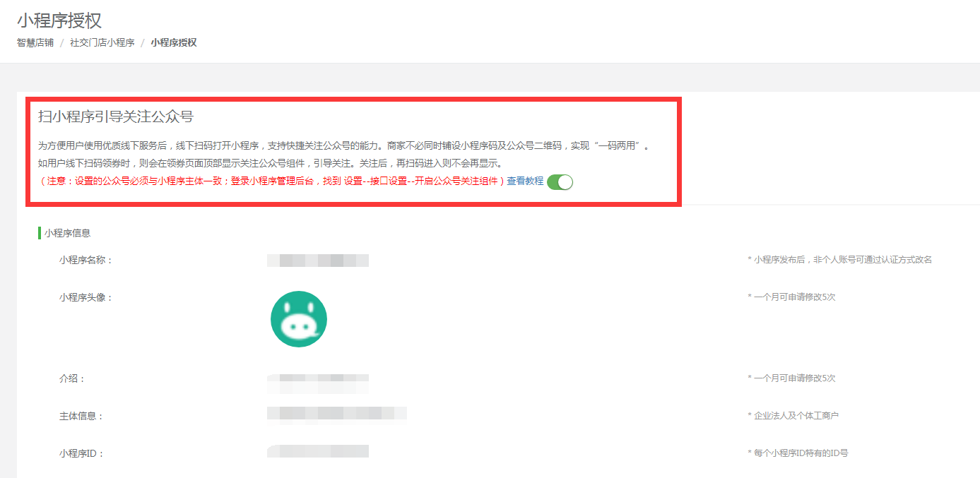980x478 pixels.
Task: Click the hint 每个小程序ID特有的ID号
Action: [x=798, y=453]
